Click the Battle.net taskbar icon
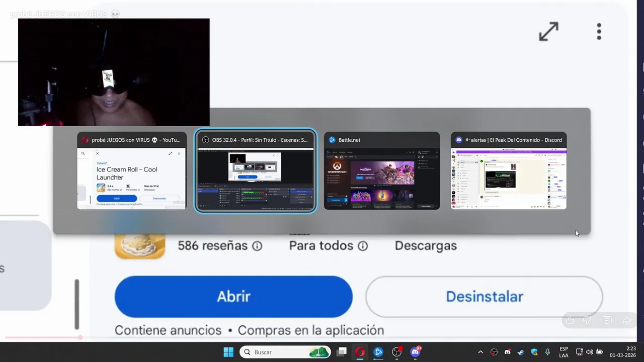The image size is (644, 362). click(x=378, y=352)
